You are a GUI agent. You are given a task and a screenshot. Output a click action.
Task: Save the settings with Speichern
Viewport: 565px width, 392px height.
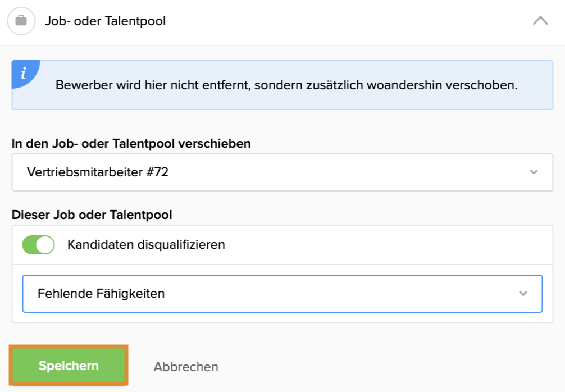(x=69, y=366)
